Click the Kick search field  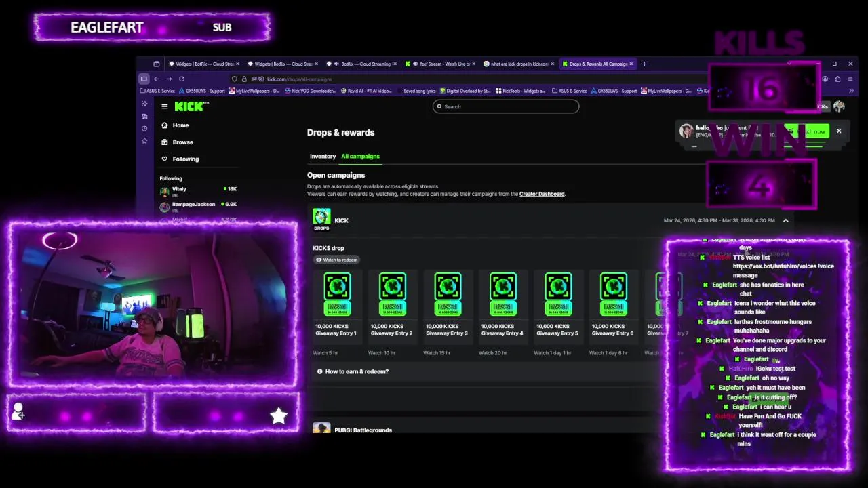[506, 106]
